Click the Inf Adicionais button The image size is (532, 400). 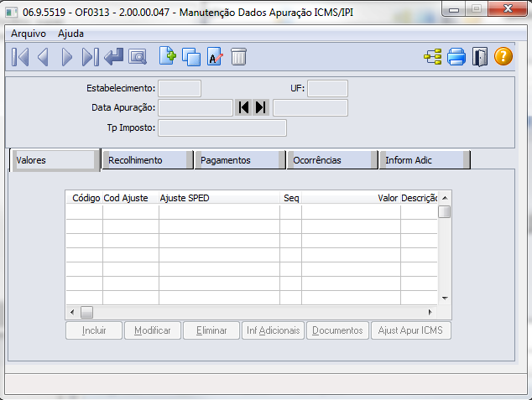click(273, 330)
